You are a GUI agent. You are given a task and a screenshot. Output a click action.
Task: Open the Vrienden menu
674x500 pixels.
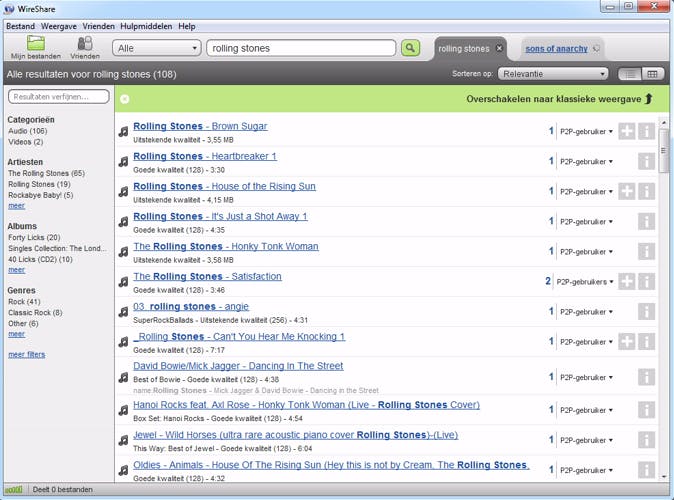pyautogui.click(x=98, y=26)
